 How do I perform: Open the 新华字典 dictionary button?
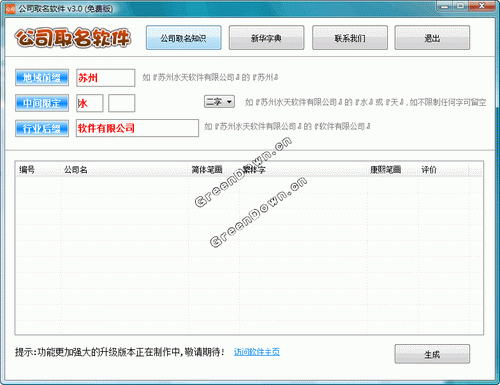pyautogui.click(x=266, y=38)
